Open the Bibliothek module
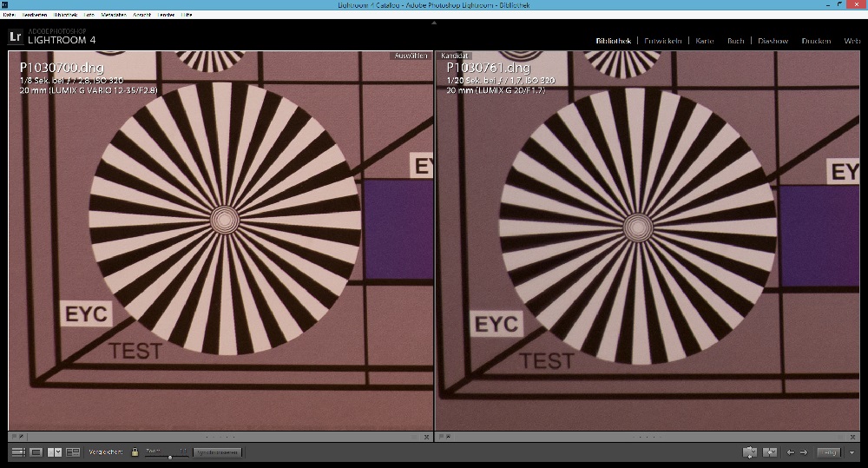This screenshot has width=868, height=468. click(x=614, y=41)
